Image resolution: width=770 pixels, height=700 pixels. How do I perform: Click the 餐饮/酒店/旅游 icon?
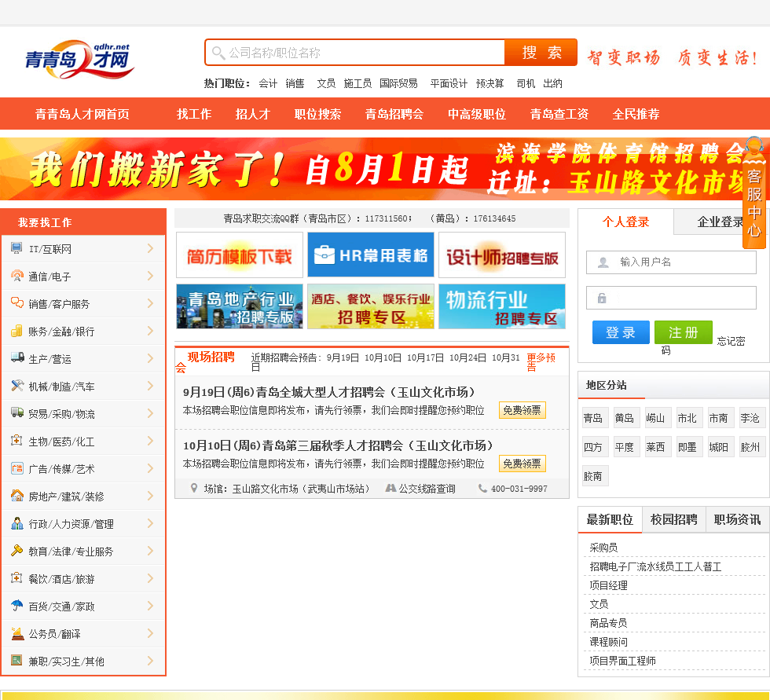tap(16, 577)
